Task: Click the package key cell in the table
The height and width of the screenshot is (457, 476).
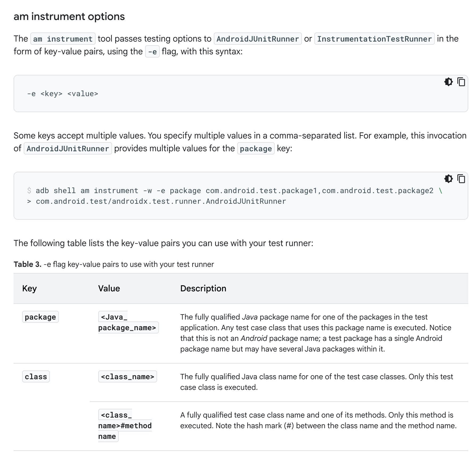Action: click(x=40, y=317)
